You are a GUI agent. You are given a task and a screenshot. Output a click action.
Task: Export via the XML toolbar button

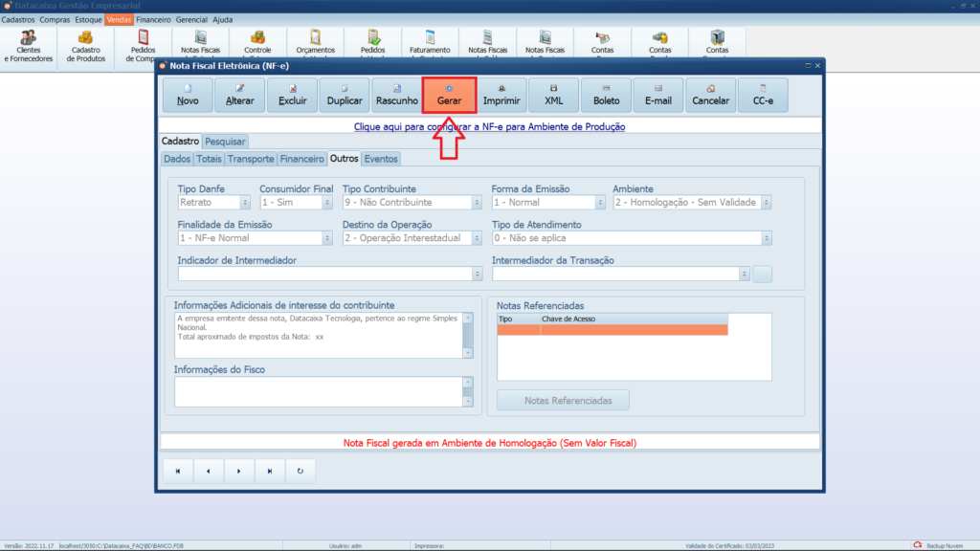[x=554, y=96]
